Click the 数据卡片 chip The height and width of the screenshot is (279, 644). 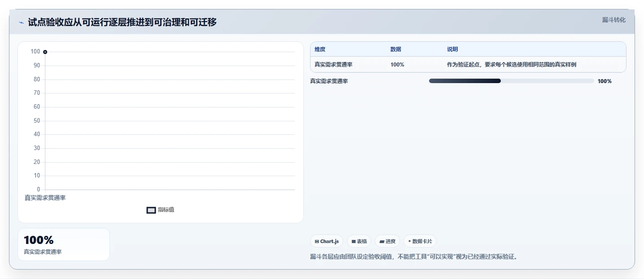(x=420, y=241)
